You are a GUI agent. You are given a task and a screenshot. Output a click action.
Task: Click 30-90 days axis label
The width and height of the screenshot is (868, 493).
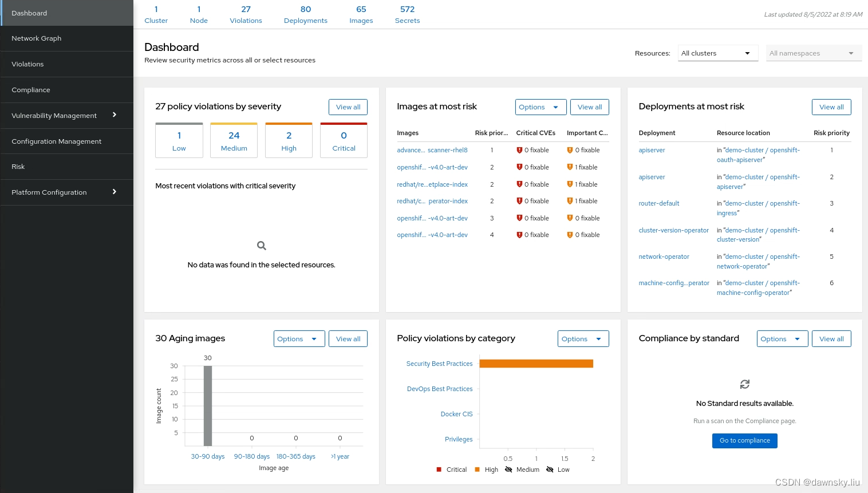[x=208, y=456]
